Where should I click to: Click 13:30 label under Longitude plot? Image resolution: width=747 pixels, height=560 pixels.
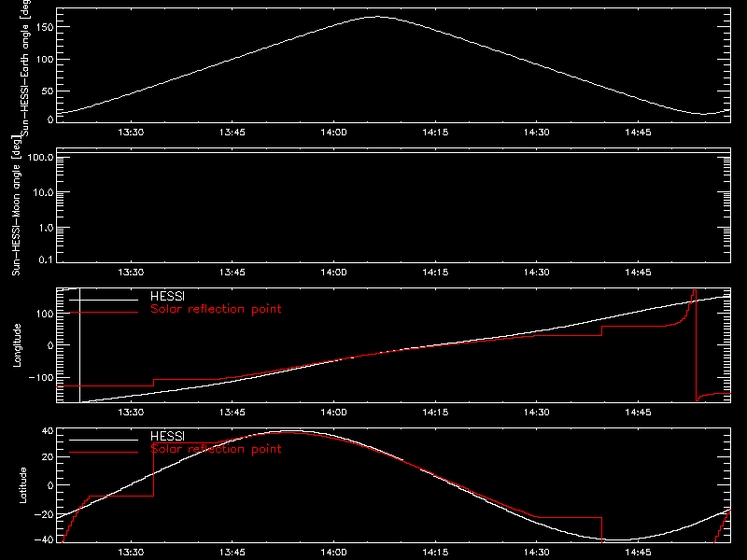tap(131, 412)
